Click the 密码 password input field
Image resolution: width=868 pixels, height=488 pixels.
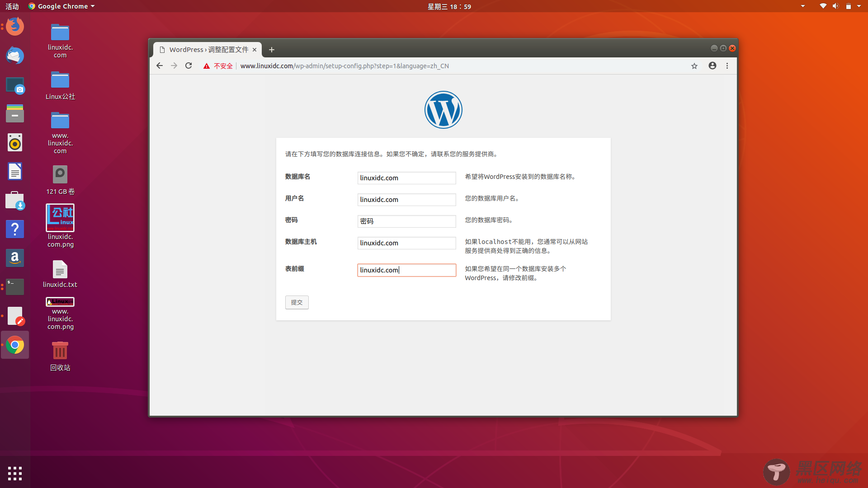406,221
